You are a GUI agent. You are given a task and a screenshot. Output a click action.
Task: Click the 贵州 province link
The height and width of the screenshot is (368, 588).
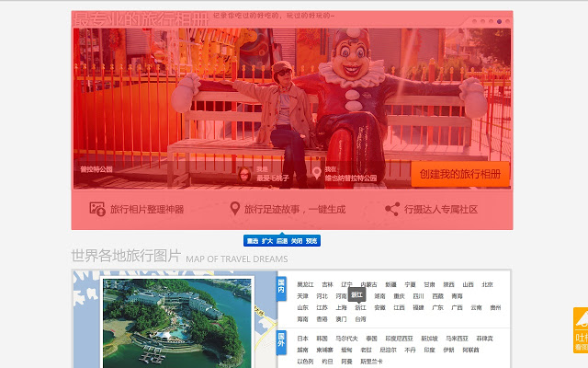click(495, 307)
